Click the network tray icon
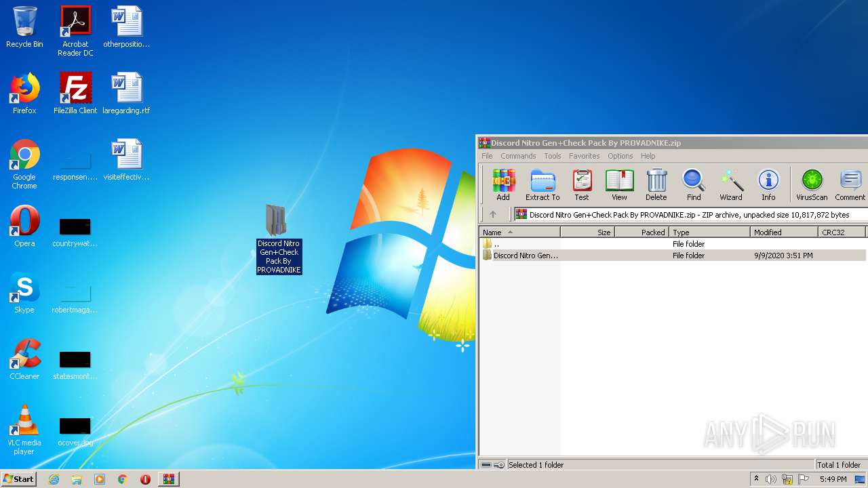868x488 pixels. pos(787,479)
